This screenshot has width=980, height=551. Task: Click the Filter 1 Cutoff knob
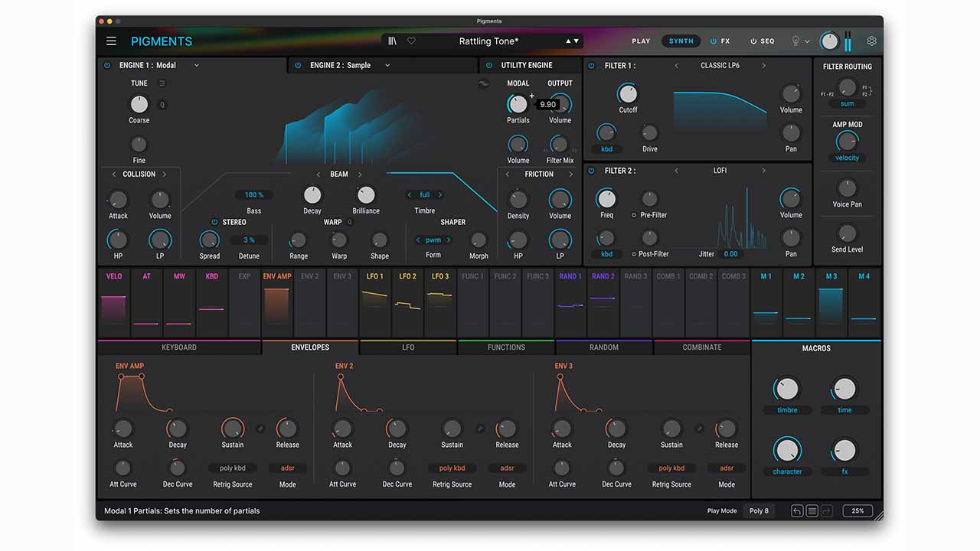(627, 94)
